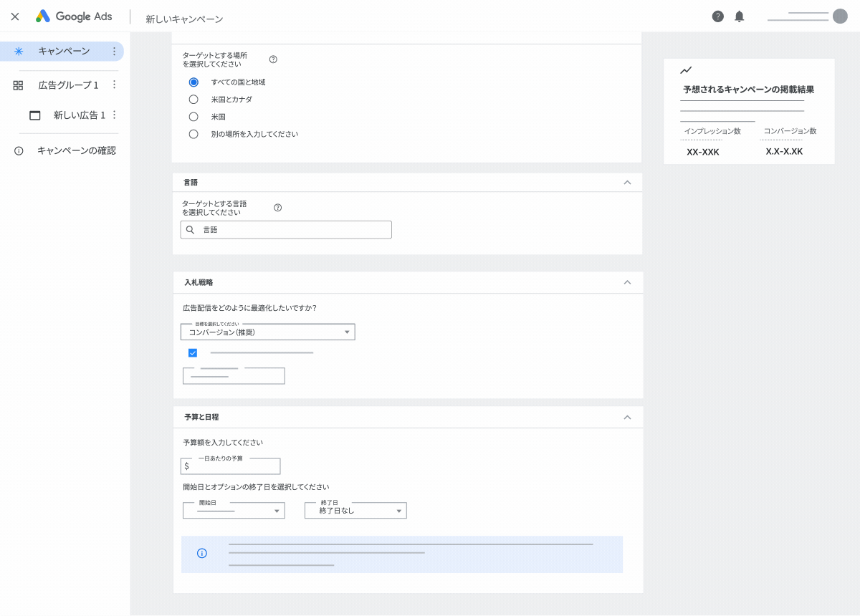The image size is (860, 616).
Task: Click the trend line icon in forecast card
Action: click(x=686, y=70)
